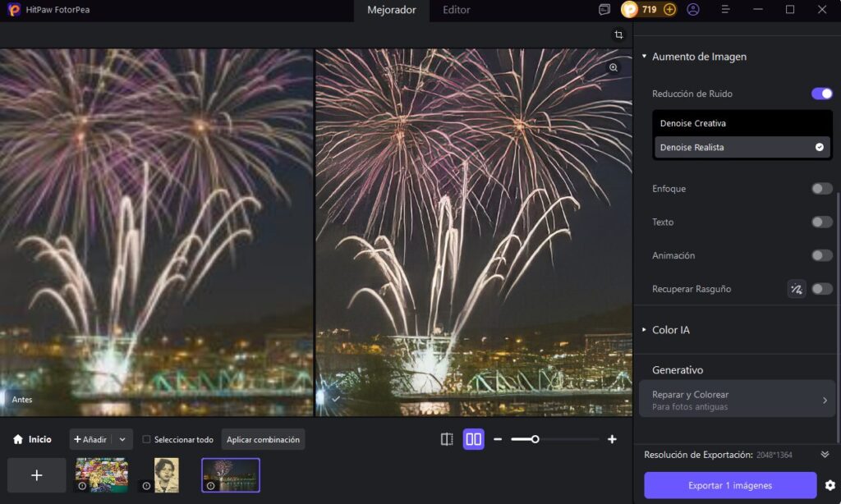Click the HitPaw coins icon showing 719
This screenshot has width=841, height=504.
[x=629, y=10]
